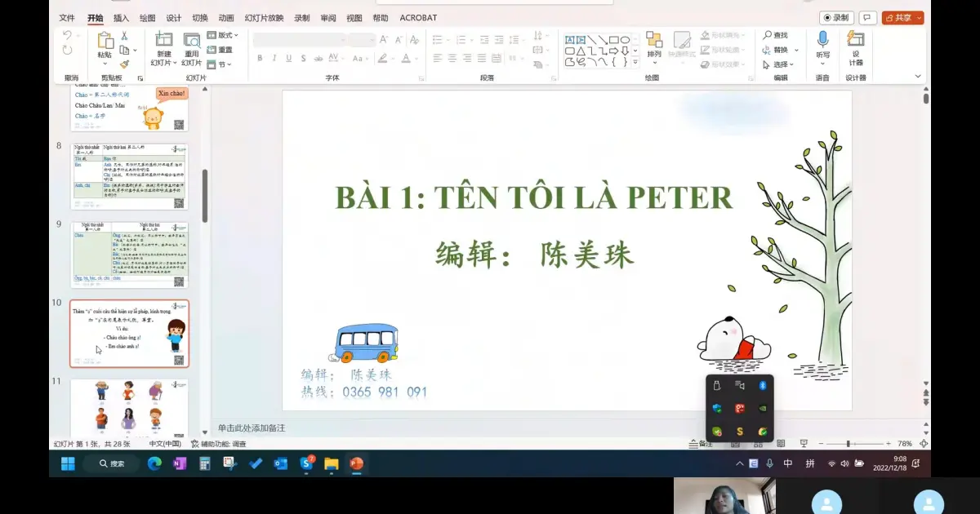Click the font color A swatch
The height and width of the screenshot is (514, 980).
[x=406, y=58]
